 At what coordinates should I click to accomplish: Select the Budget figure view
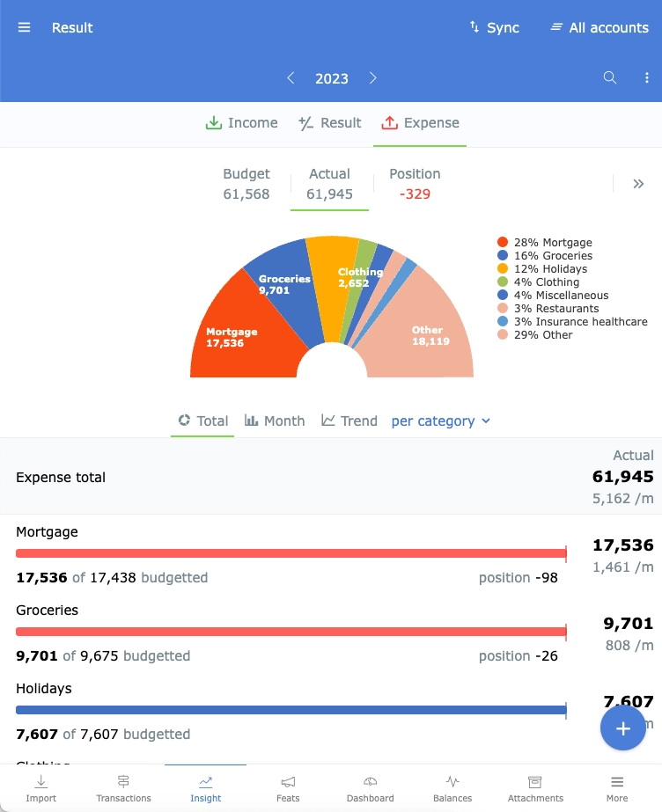click(246, 184)
